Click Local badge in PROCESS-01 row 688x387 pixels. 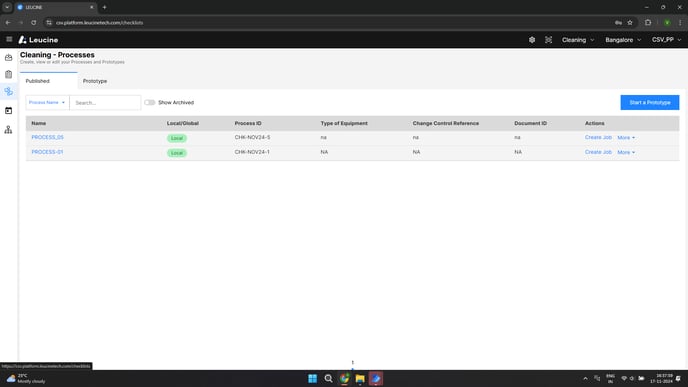click(177, 153)
